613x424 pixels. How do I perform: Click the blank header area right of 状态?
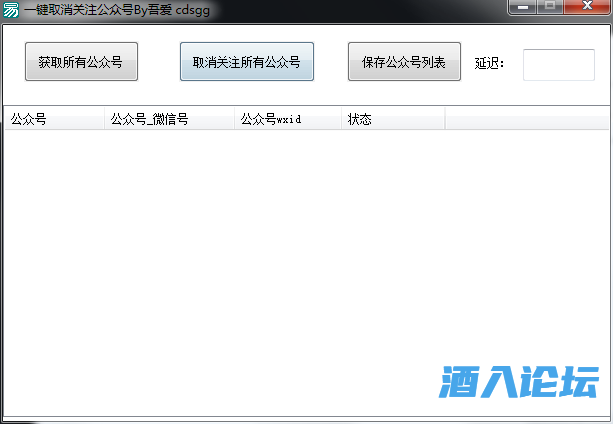point(525,119)
